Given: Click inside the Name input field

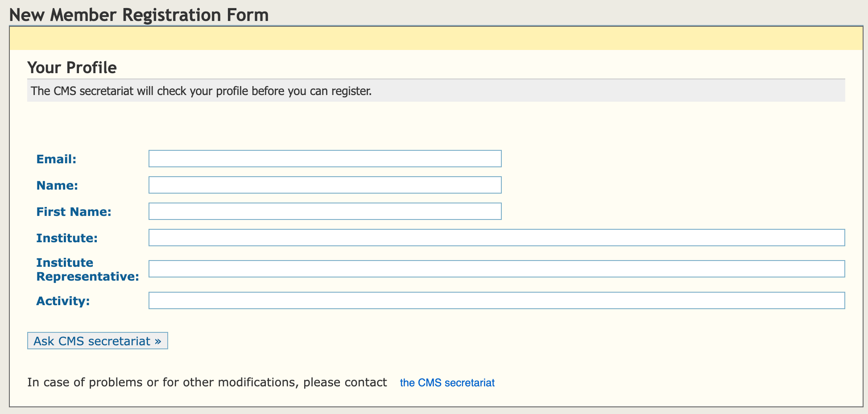Looking at the screenshot, I should pos(325,185).
